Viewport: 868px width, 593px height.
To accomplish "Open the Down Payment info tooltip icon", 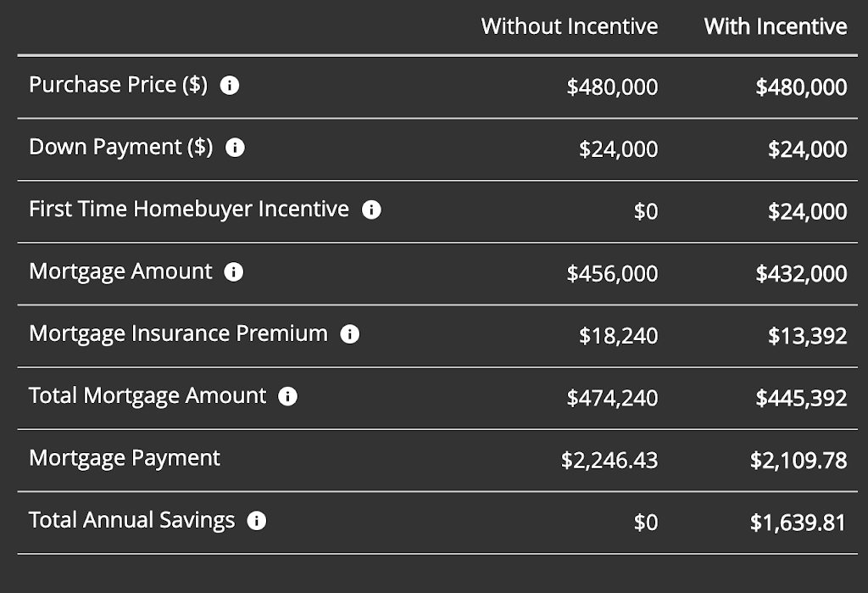I will pyautogui.click(x=235, y=148).
